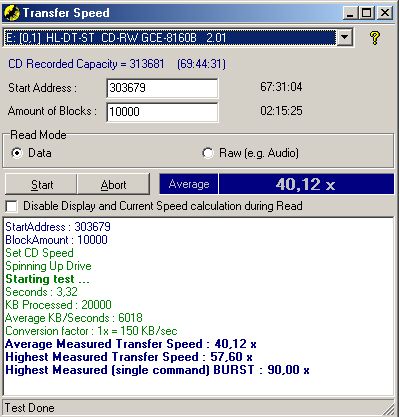The image size is (399, 417).
Task: Select the Raw (e.g. Audio) radio button
Action: pos(207,153)
